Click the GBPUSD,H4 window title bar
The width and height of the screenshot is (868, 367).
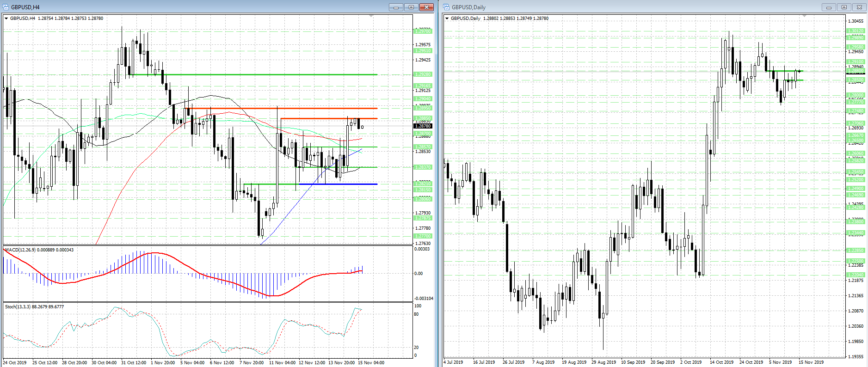click(185, 7)
